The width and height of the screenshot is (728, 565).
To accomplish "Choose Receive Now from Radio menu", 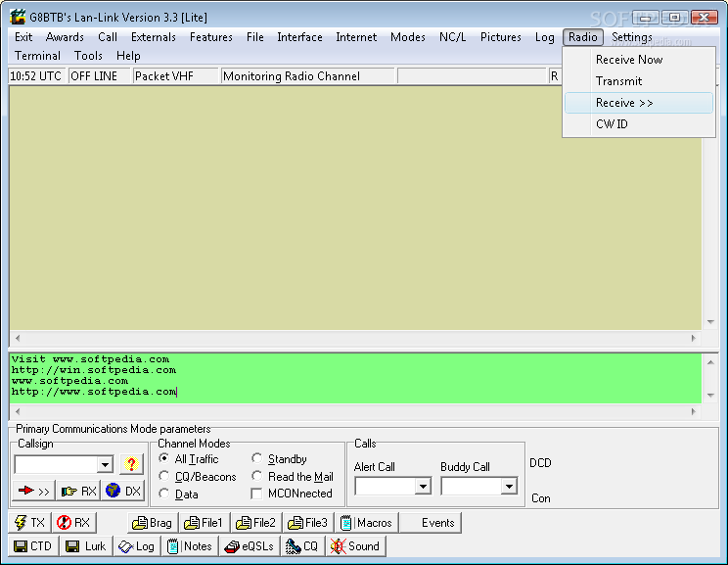I will 639,60.
